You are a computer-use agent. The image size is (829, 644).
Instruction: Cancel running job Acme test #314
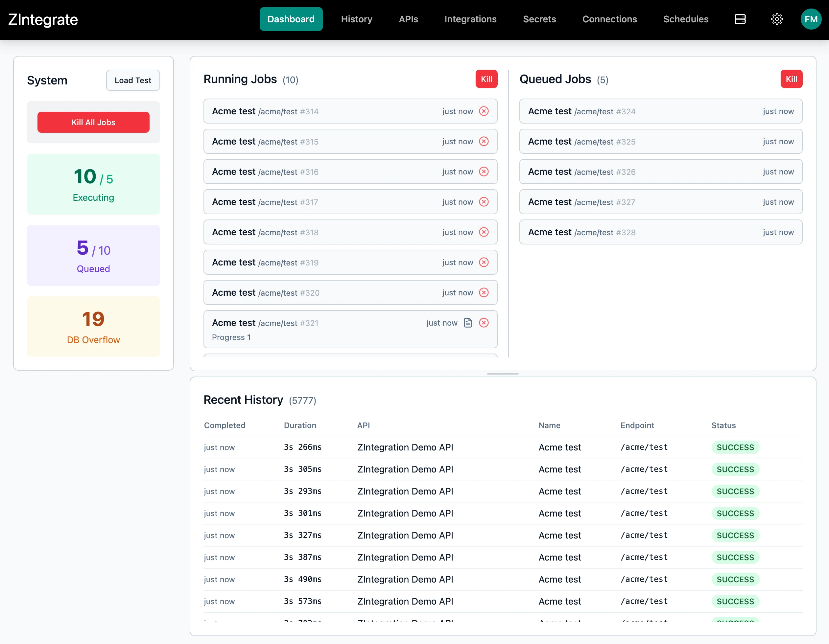pyautogui.click(x=484, y=111)
